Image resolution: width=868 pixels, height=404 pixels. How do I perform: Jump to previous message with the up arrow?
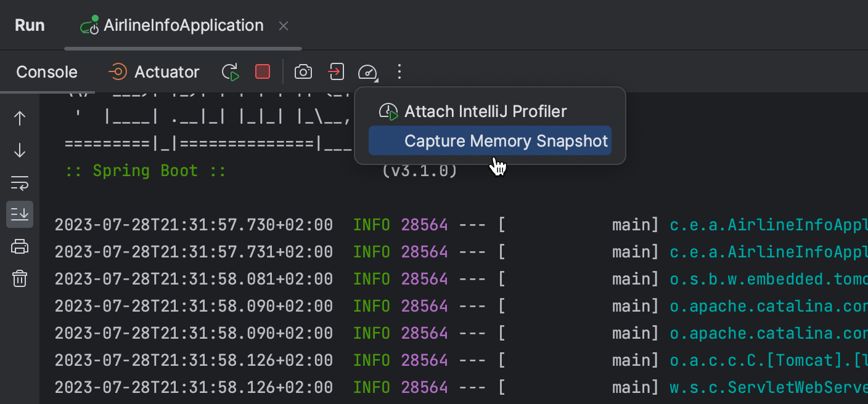point(20,117)
